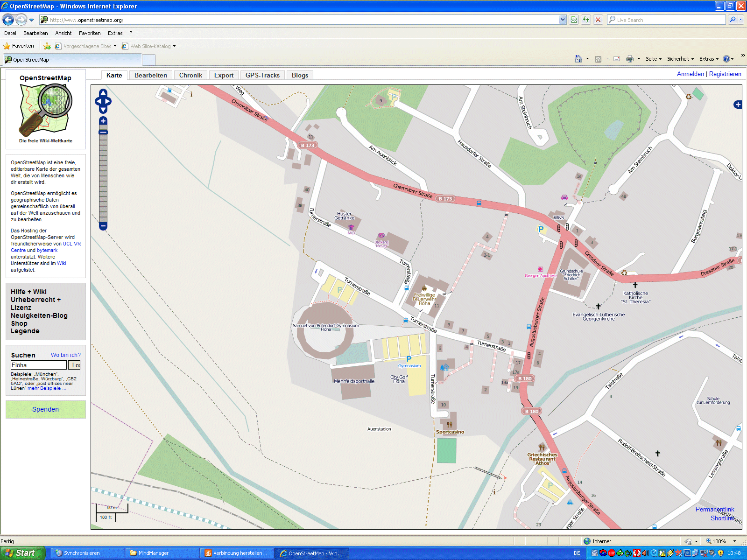This screenshot has height=560, width=747.
Task: Select the OpenStreetMap browser tab
Action: 72,60
